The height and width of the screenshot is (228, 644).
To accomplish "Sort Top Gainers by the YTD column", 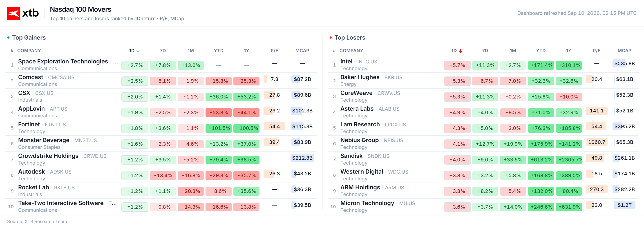I will [219, 51].
